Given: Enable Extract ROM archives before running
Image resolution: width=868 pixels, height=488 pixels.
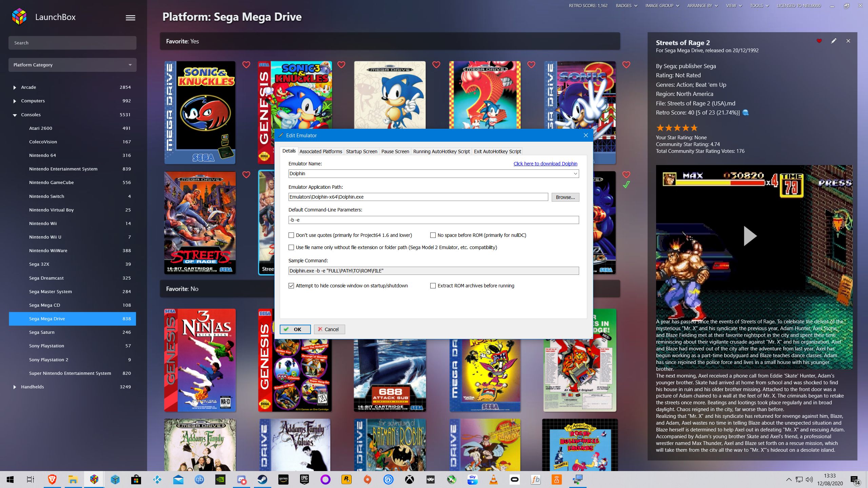Looking at the screenshot, I should 433,286.
